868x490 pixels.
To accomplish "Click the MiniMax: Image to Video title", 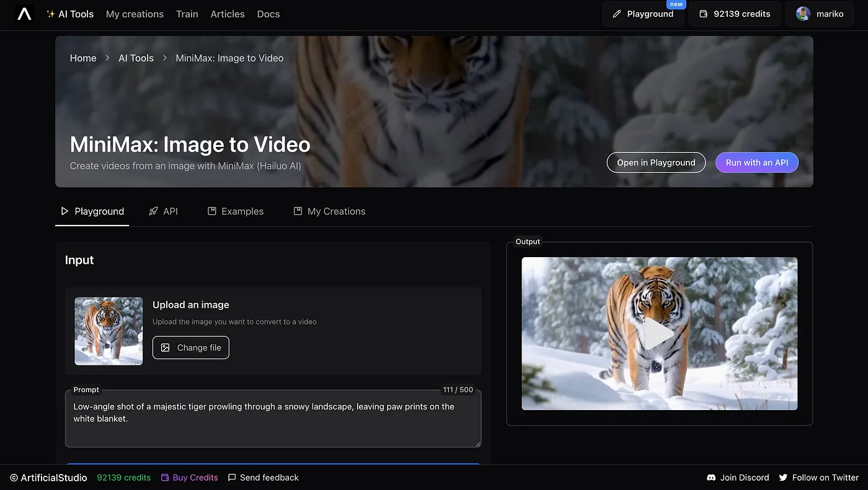I will coord(190,144).
